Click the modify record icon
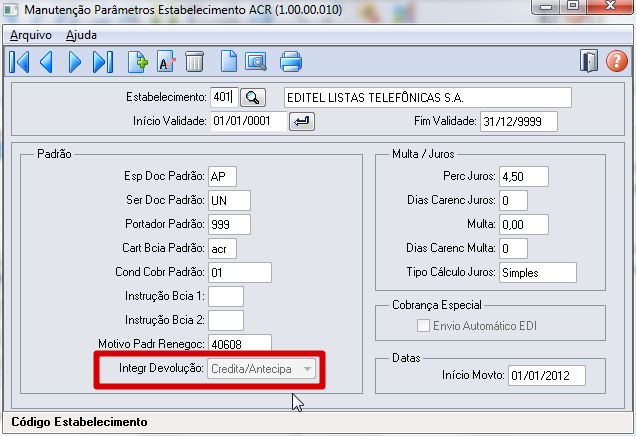The width and height of the screenshot is (636, 436). (x=166, y=62)
